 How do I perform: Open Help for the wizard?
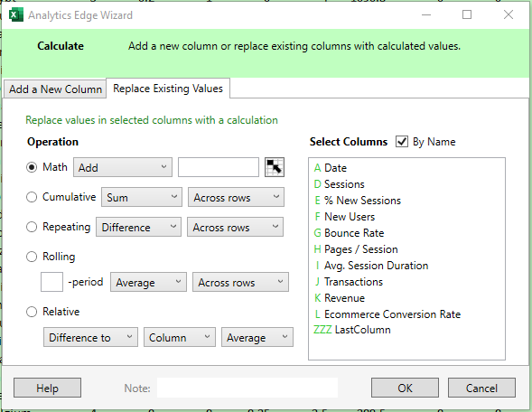[48, 388]
